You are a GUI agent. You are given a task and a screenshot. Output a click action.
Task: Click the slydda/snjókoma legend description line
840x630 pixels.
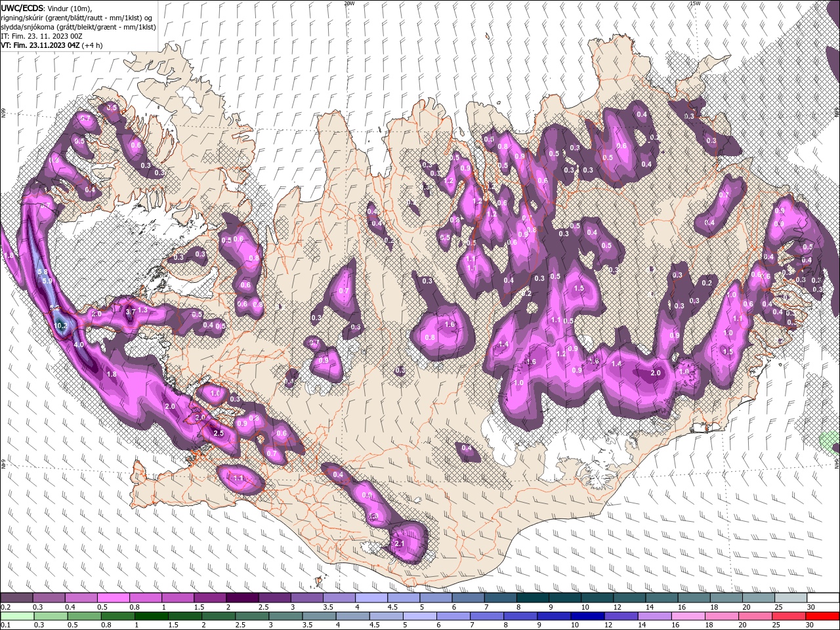pyautogui.click(x=78, y=27)
